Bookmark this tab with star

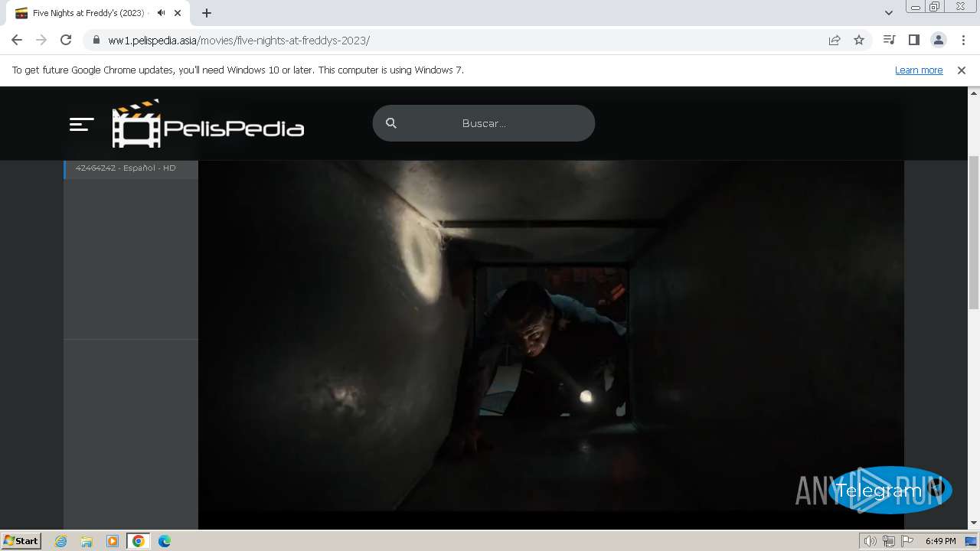[x=859, y=41]
